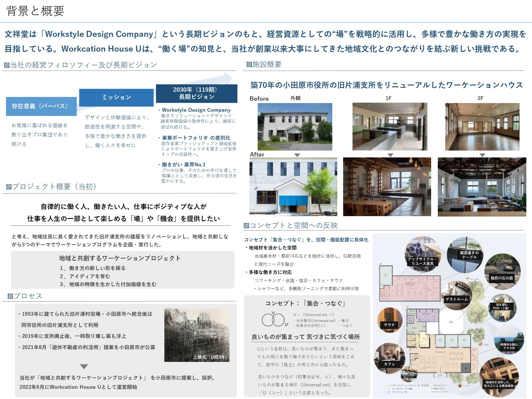Click the Workstyle Design Company bullet heading
532x399 pixels.
[x=196, y=110]
